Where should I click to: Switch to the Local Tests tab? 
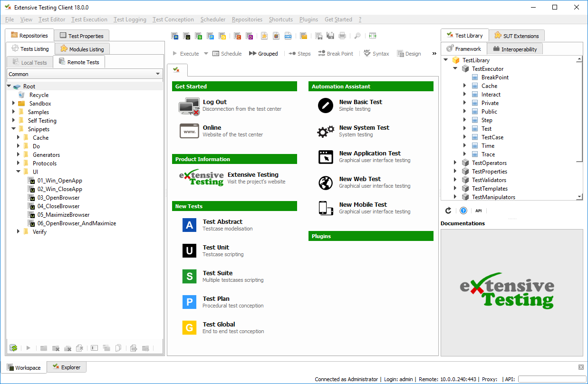point(29,62)
